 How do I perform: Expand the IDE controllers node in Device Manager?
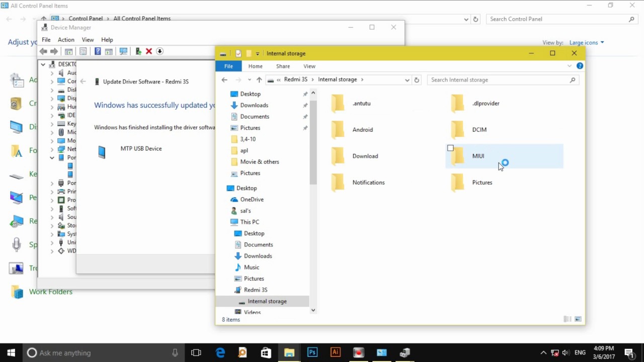[52, 115]
